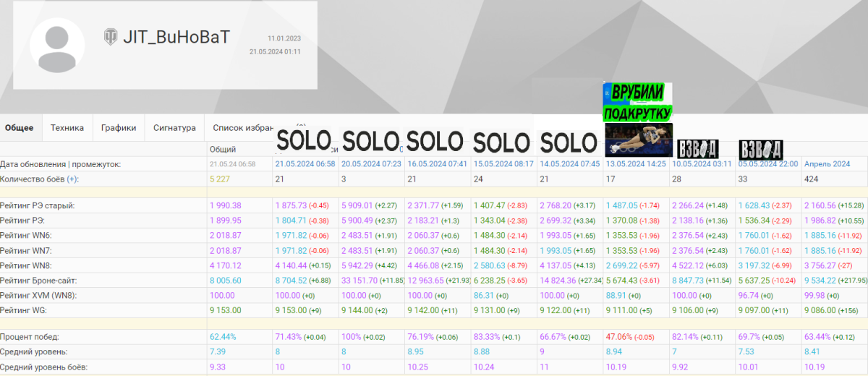
Task: Open the 16.05.2024 07:41 period column header
Action: [437, 164]
